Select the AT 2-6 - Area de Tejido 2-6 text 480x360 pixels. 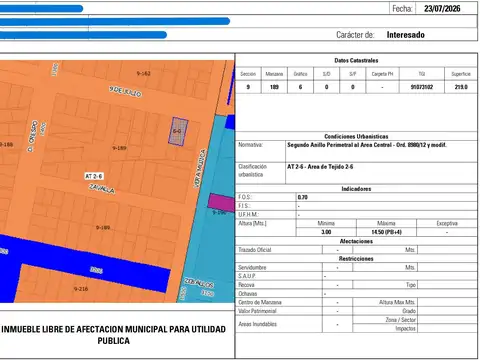point(320,167)
